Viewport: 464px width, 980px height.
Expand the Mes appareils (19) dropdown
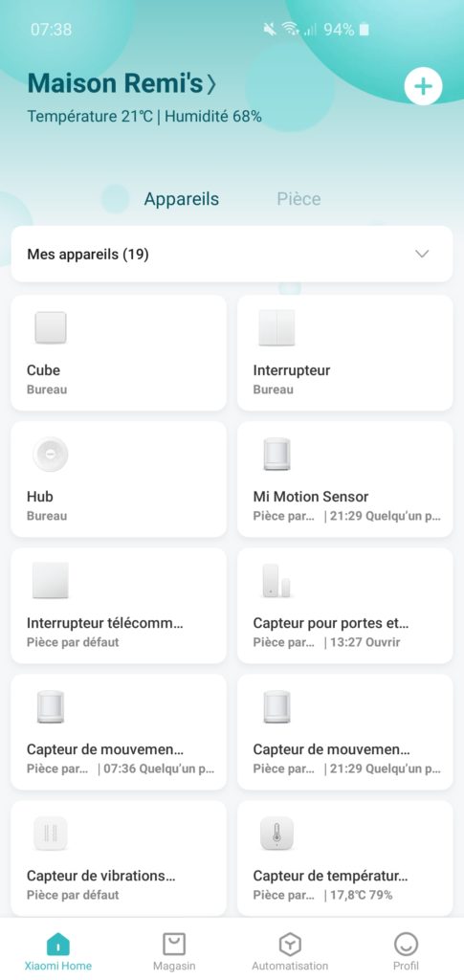pos(232,254)
